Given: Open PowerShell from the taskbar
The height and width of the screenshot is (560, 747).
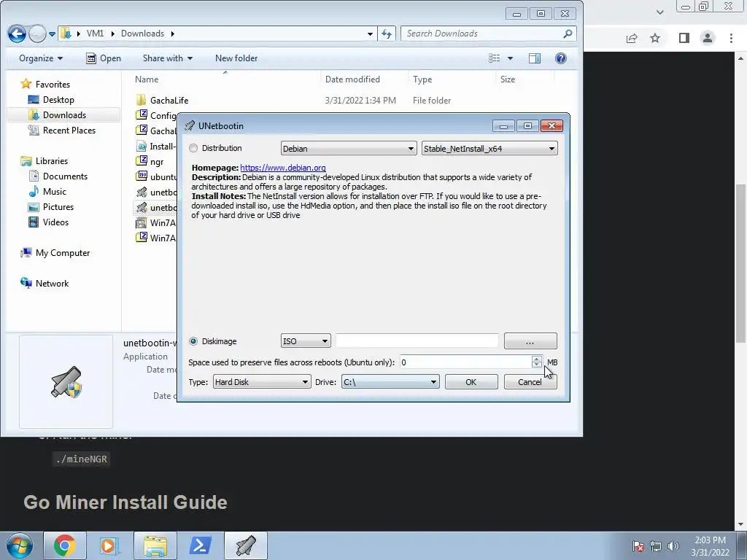Looking at the screenshot, I should click(200, 545).
